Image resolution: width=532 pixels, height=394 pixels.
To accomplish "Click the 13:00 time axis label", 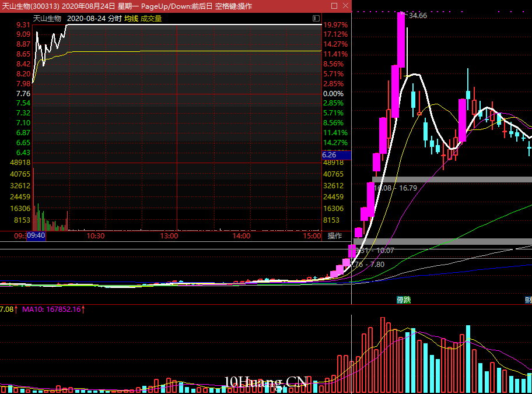I will [x=169, y=236].
